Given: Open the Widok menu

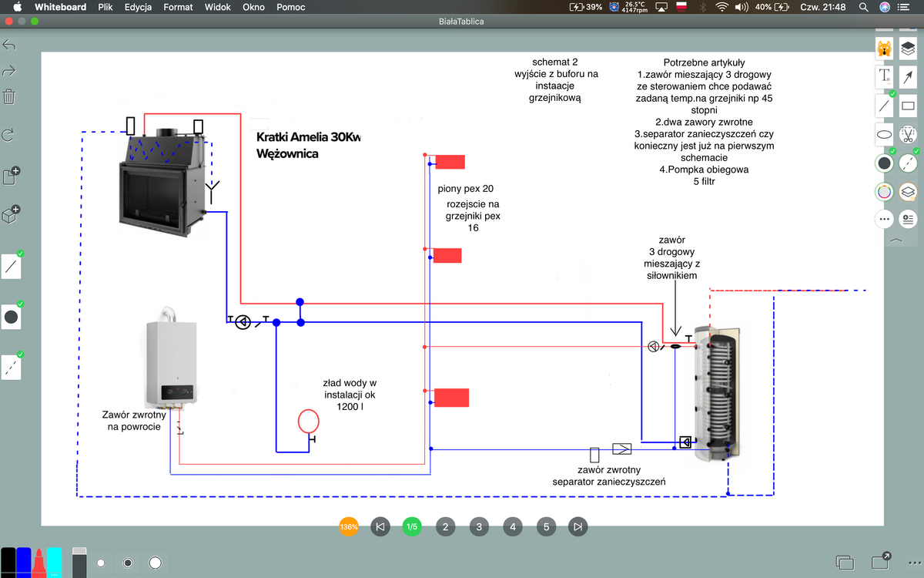Looking at the screenshot, I should pyautogui.click(x=218, y=7).
